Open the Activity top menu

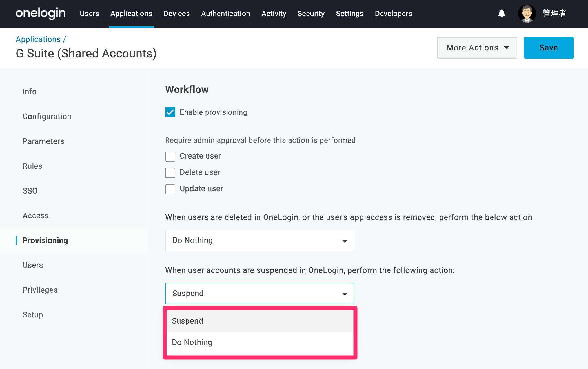(274, 14)
